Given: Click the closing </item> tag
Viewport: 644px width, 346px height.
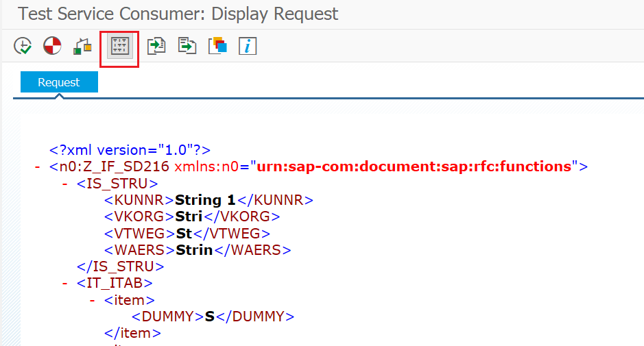Looking at the screenshot, I should click(132, 333).
